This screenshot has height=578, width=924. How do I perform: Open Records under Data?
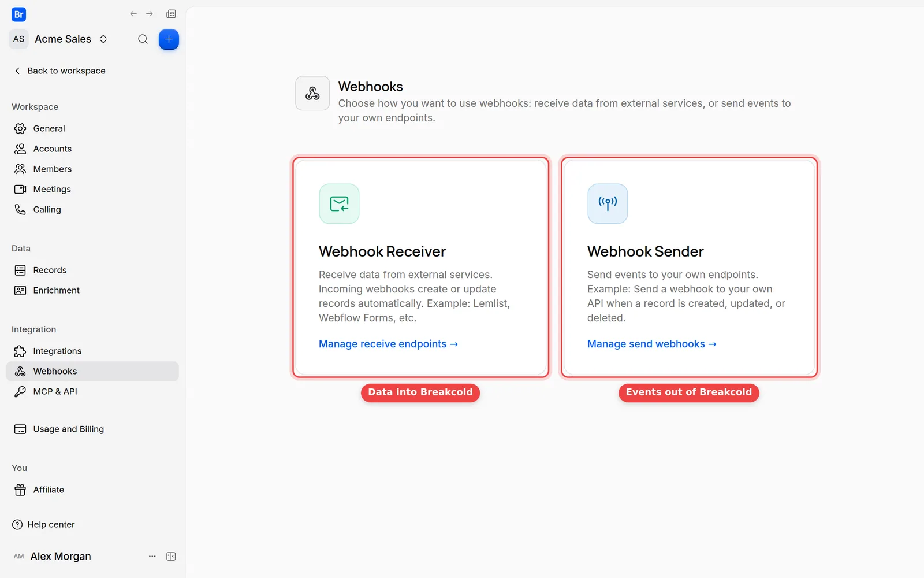pos(92,270)
